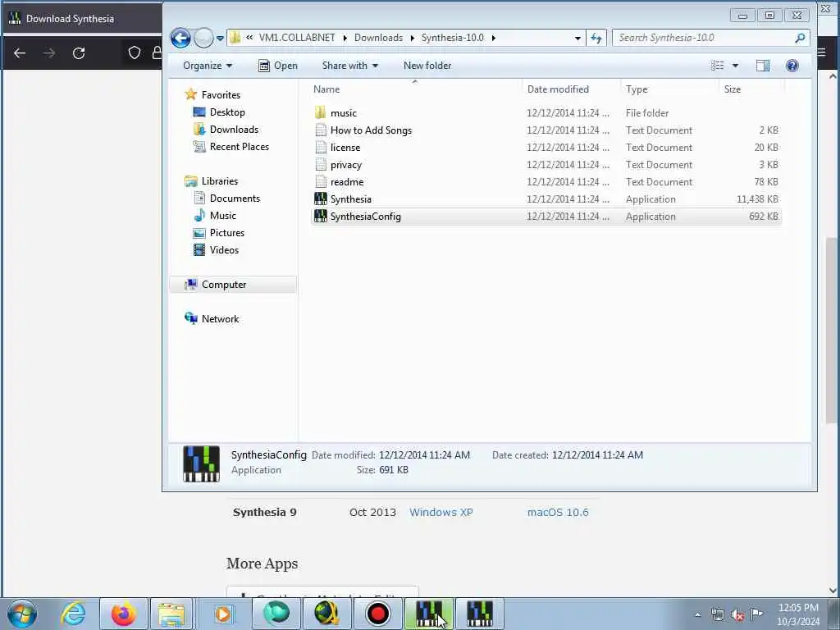Click the VM1.COLLABNET breadcrumb segment
The height and width of the screenshot is (630, 840).
click(x=297, y=38)
